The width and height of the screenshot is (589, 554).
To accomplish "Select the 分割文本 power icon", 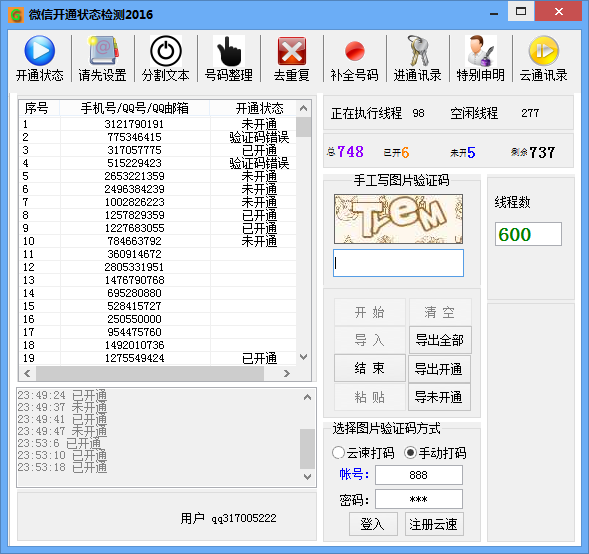I will coord(166,51).
